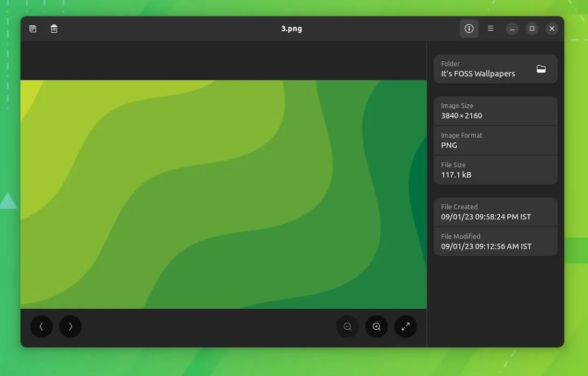Select the 3.png title bar label
588x376 pixels.
pyautogui.click(x=292, y=29)
